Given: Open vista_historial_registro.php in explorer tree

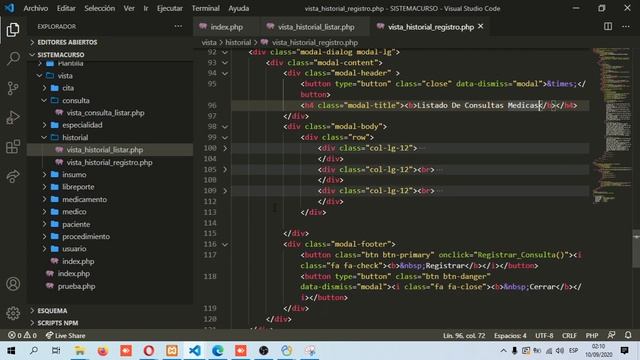Looking at the screenshot, I should click(x=109, y=162).
